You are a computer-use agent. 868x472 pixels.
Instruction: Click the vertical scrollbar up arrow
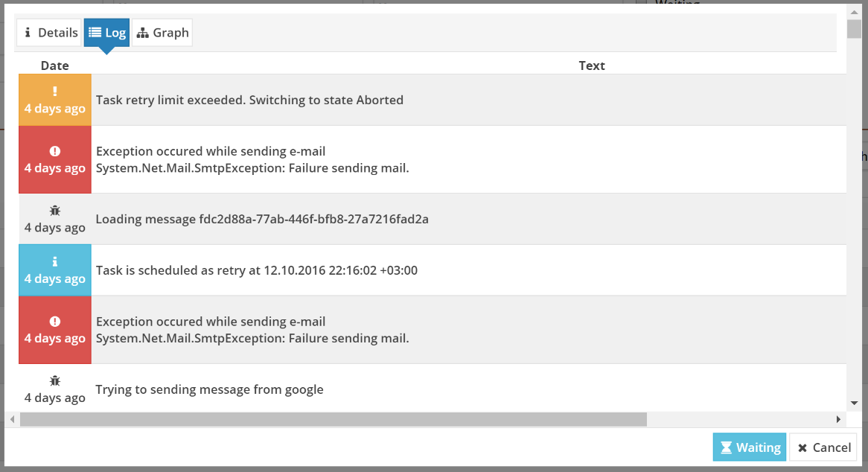click(854, 12)
